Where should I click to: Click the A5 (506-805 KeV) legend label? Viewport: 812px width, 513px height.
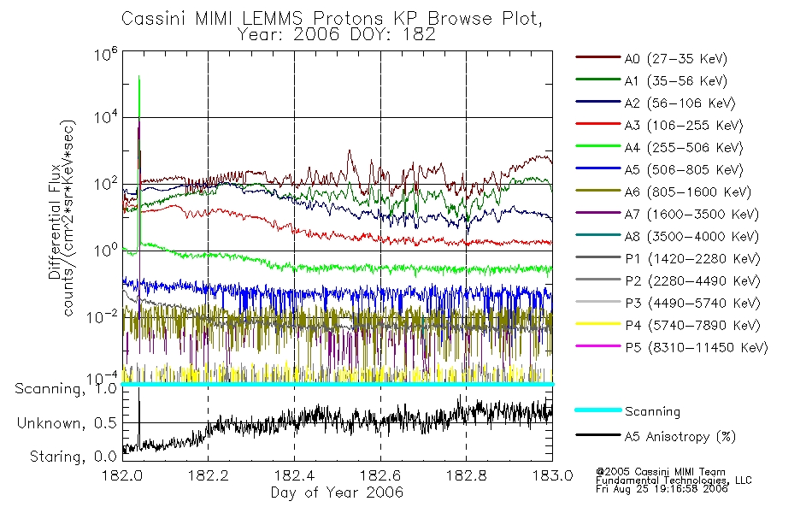click(684, 170)
